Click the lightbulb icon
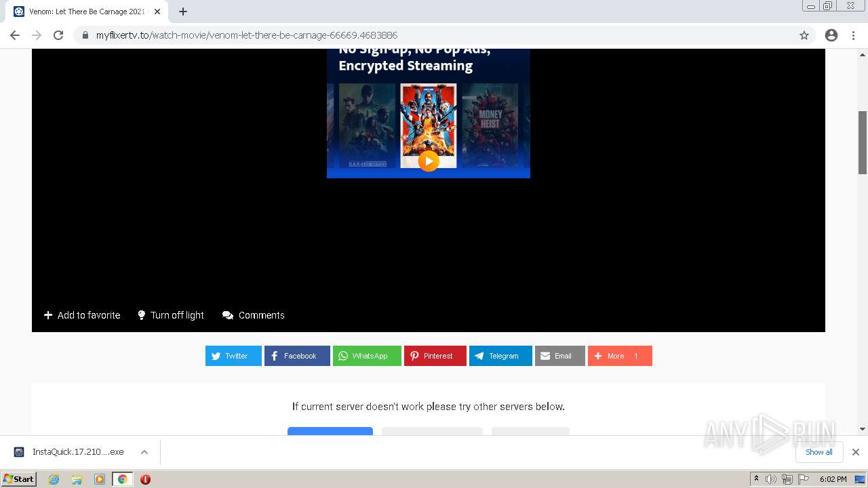 [x=142, y=315]
